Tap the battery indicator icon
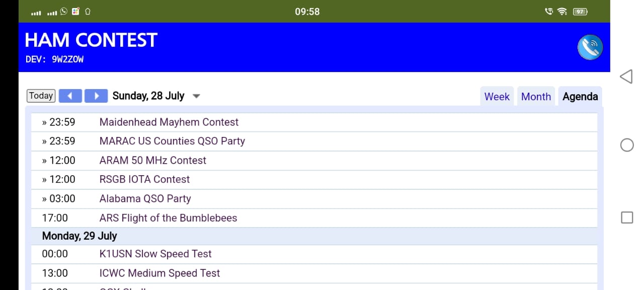This screenshot has height=290, width=644. point(581,11)
